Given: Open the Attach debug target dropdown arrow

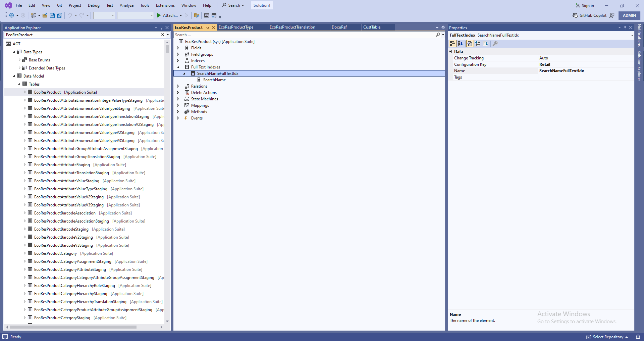Looking at the screenshot, I should 181,15.
